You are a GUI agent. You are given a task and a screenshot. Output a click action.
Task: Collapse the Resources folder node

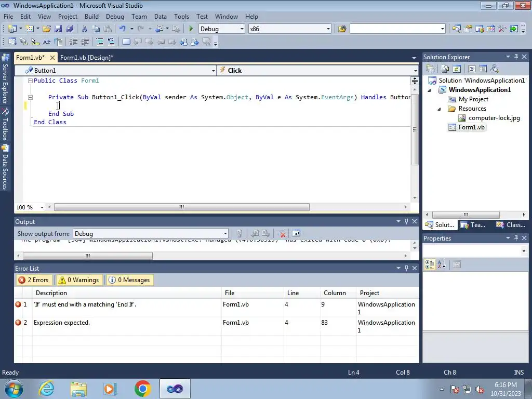tap(439, 109)
